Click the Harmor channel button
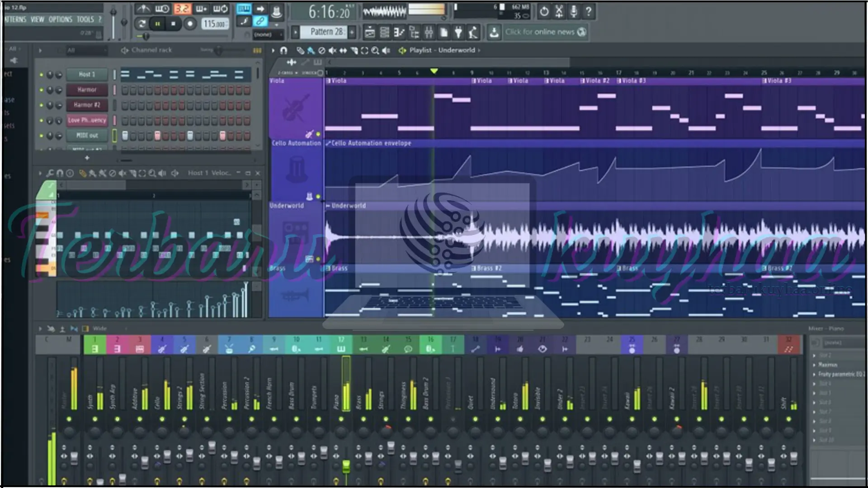Screen dimensions: 868x488 coord(87,90)
